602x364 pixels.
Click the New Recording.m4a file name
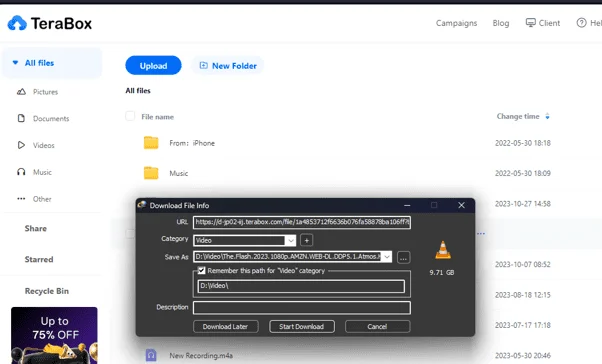click(201, 356)
